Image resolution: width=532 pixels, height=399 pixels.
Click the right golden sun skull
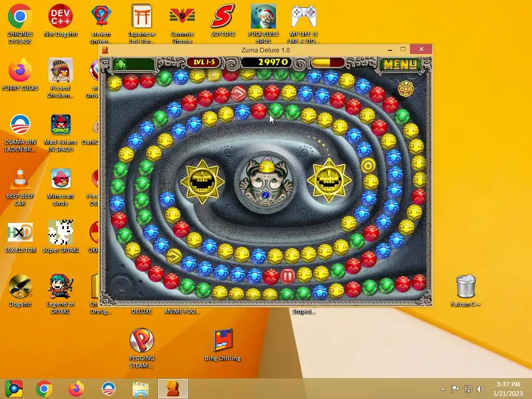(329, 180)
